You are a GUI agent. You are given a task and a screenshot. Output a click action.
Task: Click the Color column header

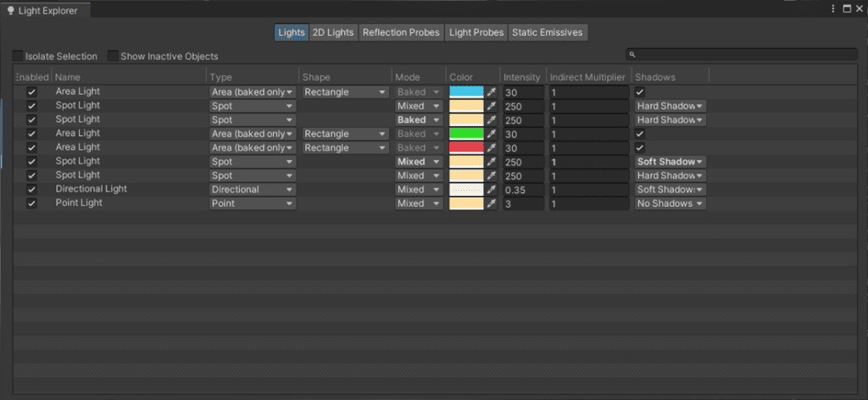point(473,77)
